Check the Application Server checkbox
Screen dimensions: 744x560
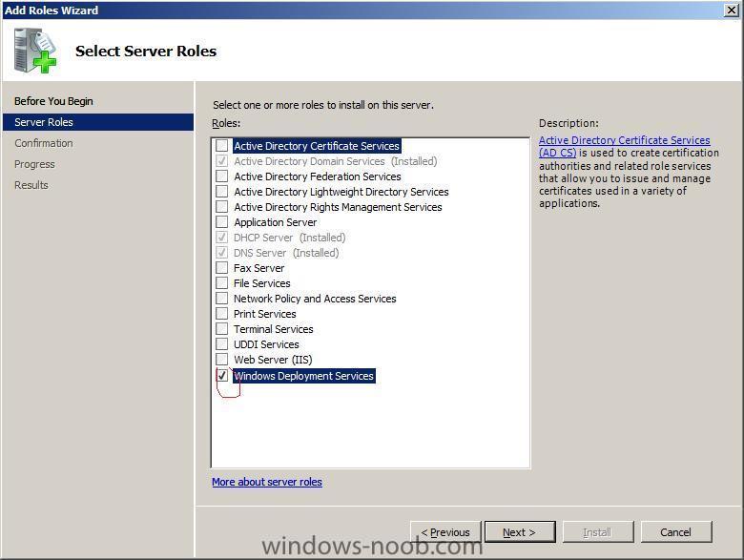click(221, 221)
